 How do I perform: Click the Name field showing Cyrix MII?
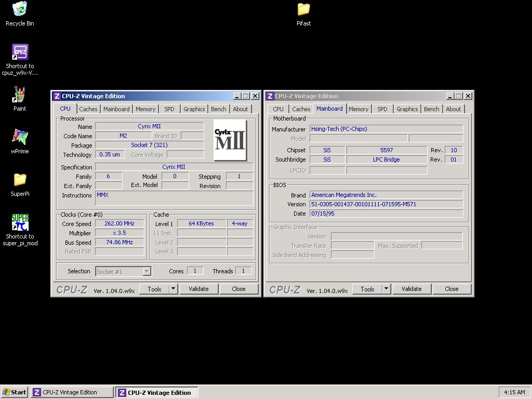click(149, 126)
